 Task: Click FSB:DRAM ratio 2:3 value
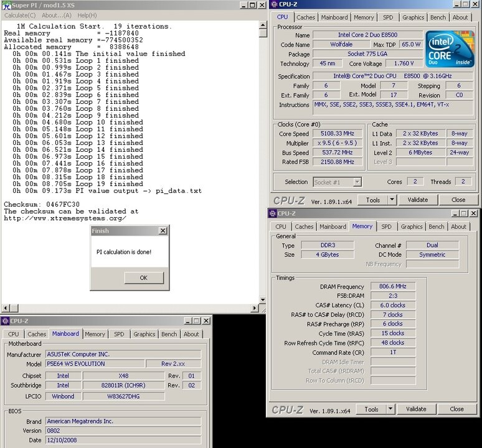(393, 296)
